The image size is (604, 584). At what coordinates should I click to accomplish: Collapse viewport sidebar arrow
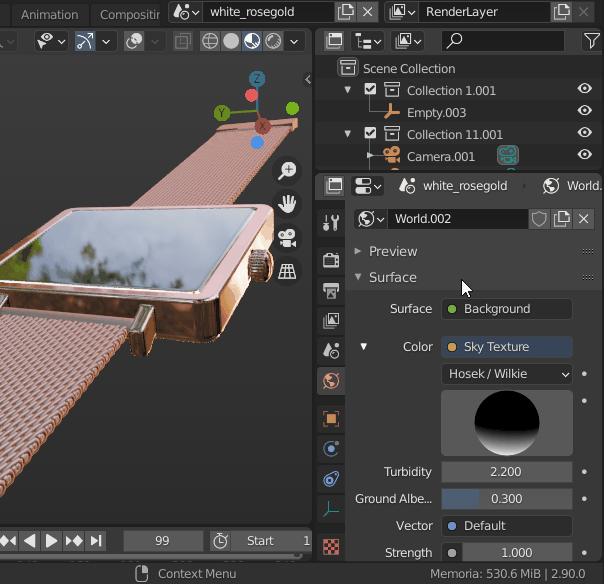click(307, 80)
